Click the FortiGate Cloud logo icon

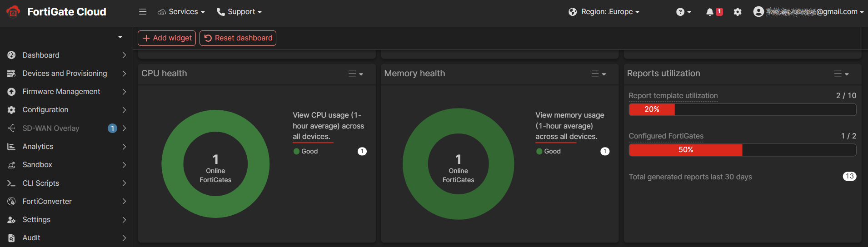click(13, 11)
